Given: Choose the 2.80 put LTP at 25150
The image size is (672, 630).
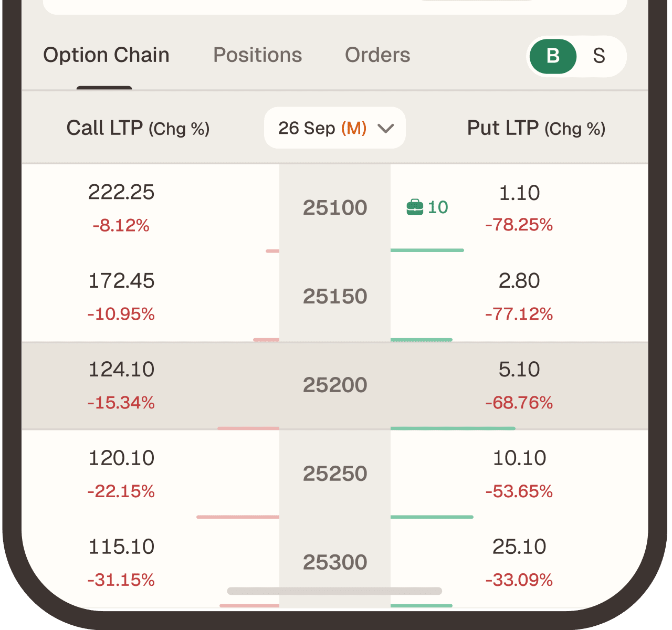Looking at the screenshot, I should tap(519, 281).
